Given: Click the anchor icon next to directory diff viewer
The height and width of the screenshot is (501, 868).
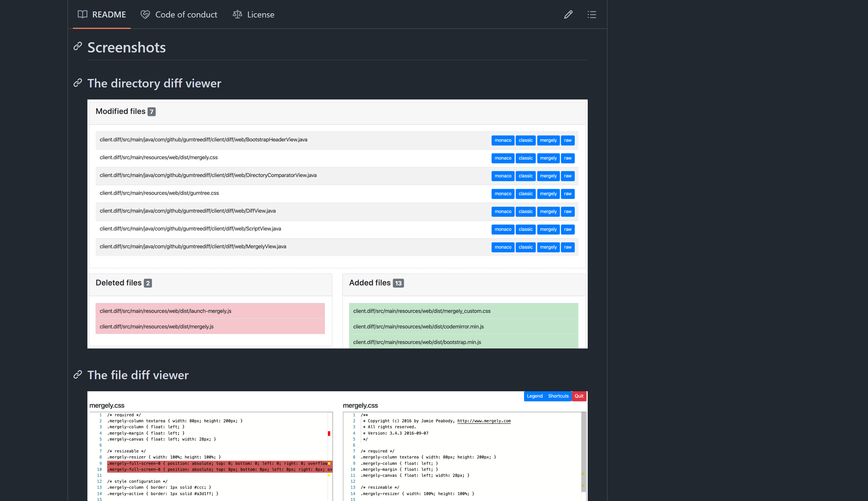Looking at the screenshot, I should click(78, 83).
